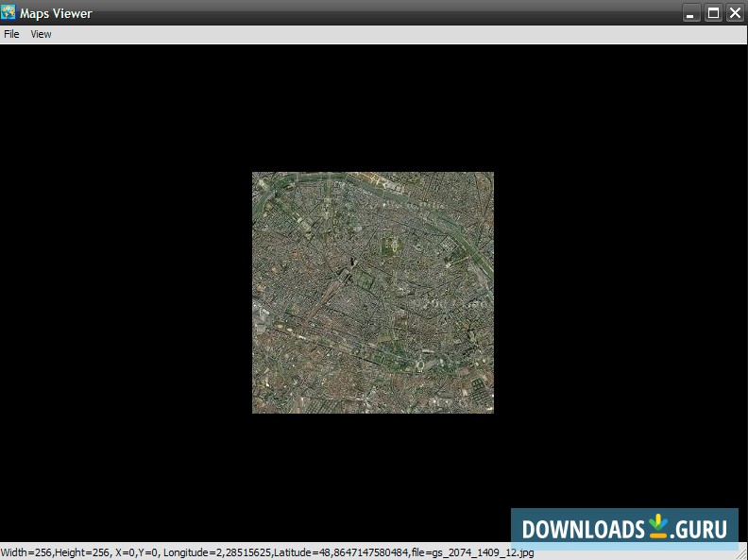Image resolution: width=748 pixels, height=560 pixels.
Task: Minimize the Maps Viewer window
Action: (690, 12)
